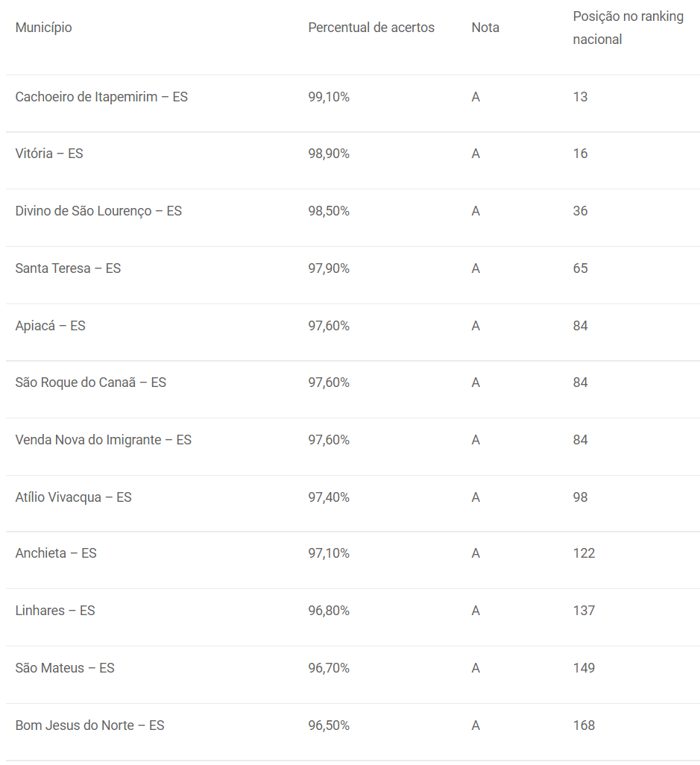Click ranking position 168

(x=584, y=725)
